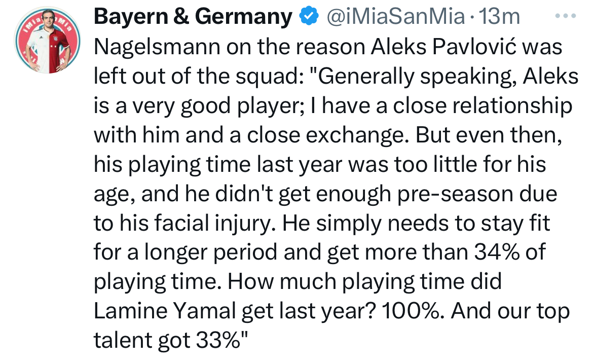This screenshot has width=593, height=364.
Task: Click the phrase 'close relationship' in tweet
Action: coord(483,105)
